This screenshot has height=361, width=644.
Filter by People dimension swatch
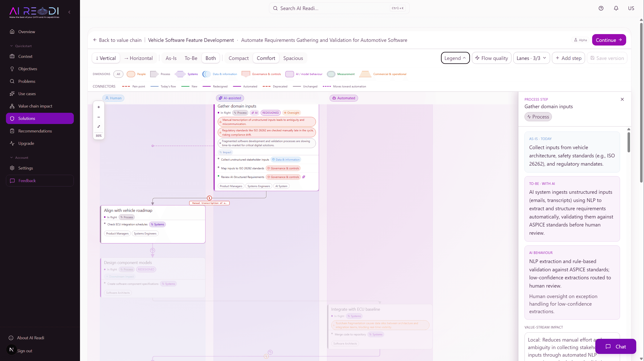[131, 74]
